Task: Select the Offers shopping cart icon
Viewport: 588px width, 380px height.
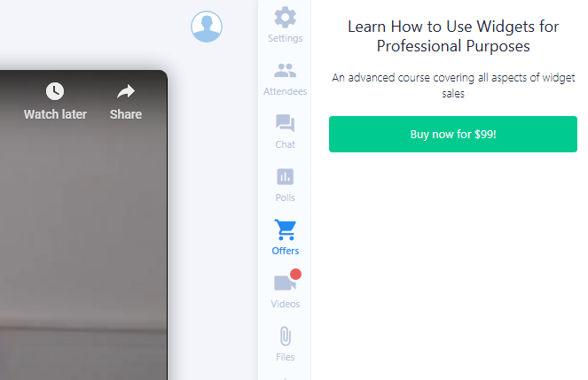Action: point(285,230)
